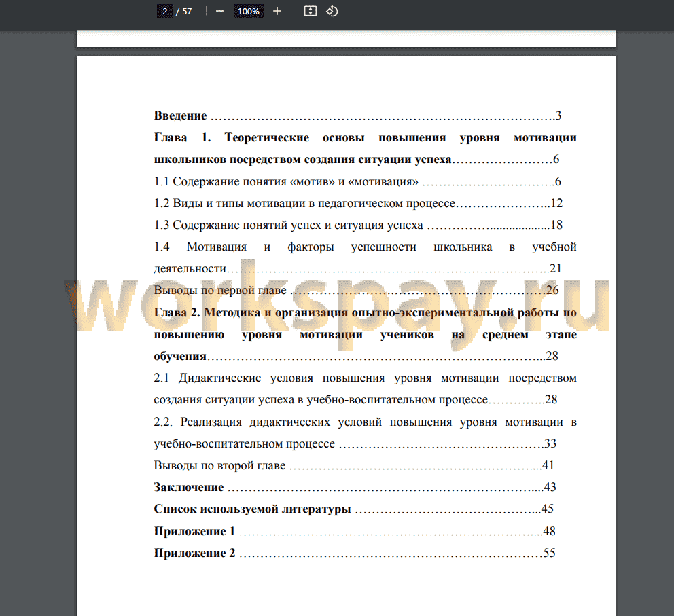Click the zoom in plus icon

click(277, 11)
